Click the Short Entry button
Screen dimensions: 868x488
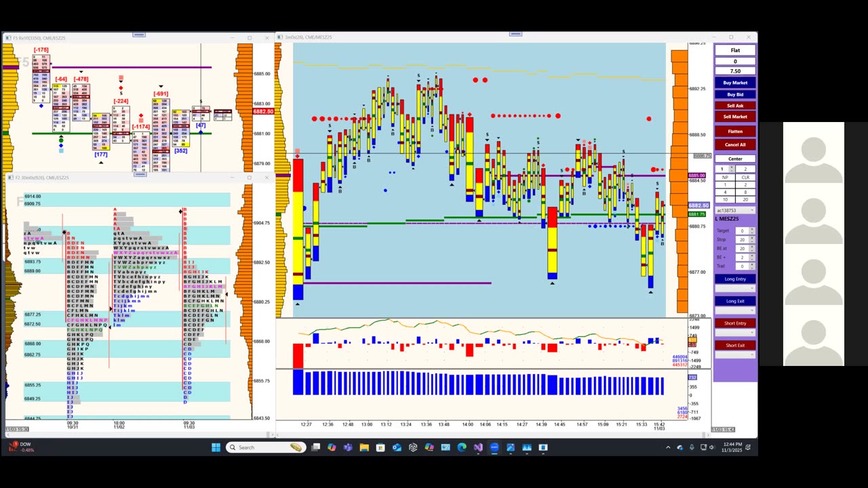pos(735,323)
